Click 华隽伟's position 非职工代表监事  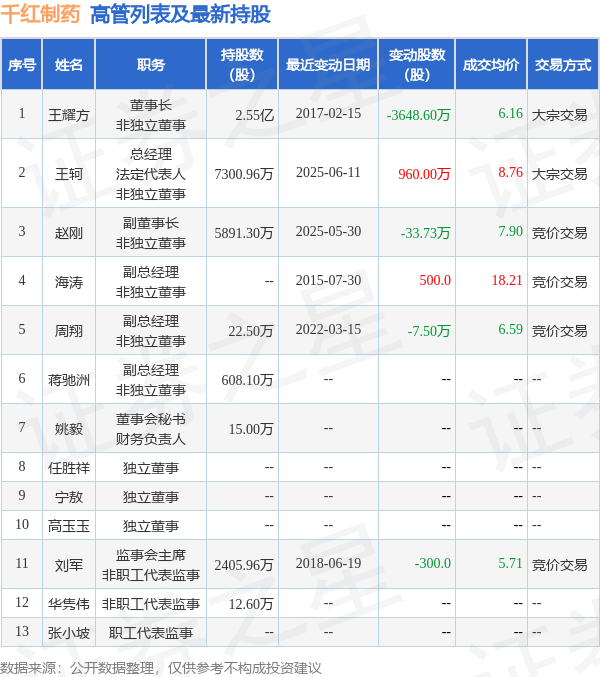[151, 604]
